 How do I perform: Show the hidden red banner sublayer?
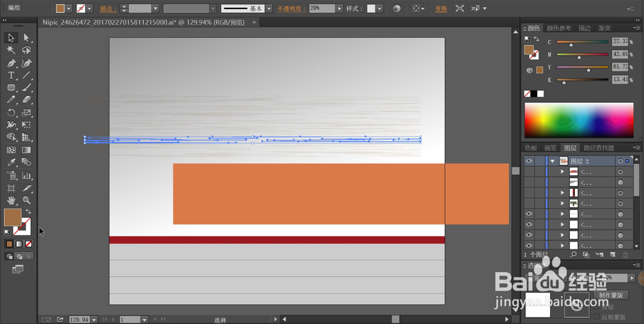click(x=529, y=171)
